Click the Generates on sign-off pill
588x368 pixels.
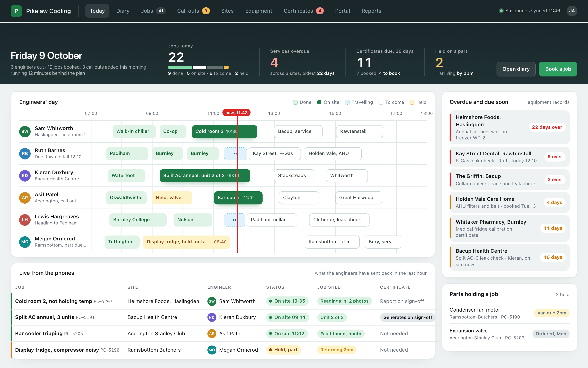click(408, 317)
